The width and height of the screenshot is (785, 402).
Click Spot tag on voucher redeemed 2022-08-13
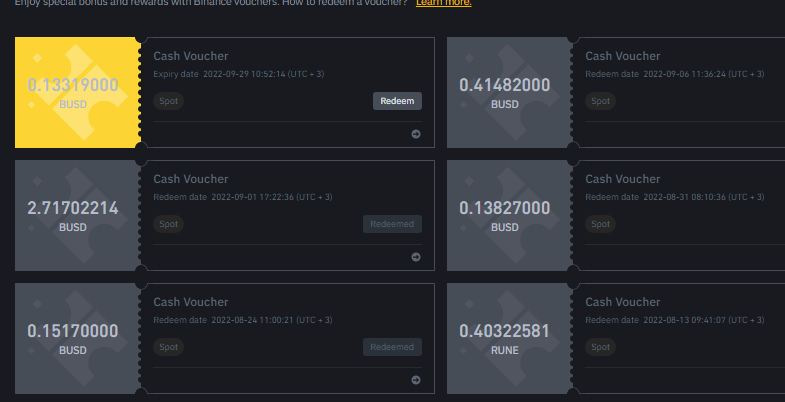(x=601, y=347)
